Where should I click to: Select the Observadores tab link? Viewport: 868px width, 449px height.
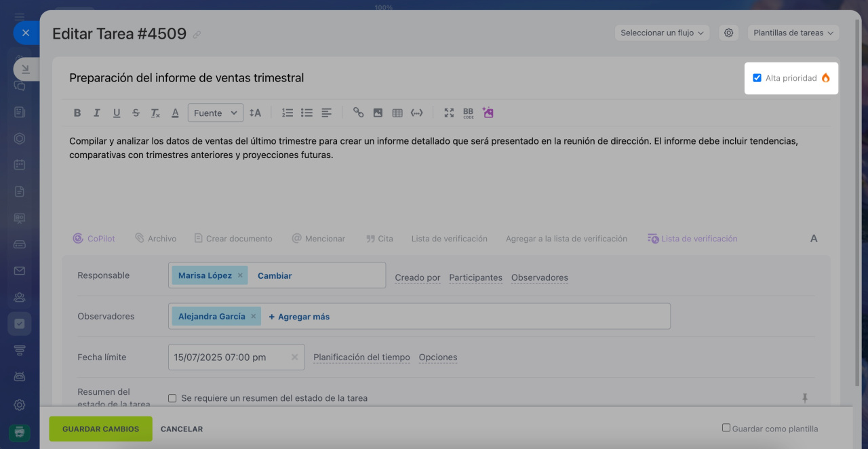pos(540,277)
